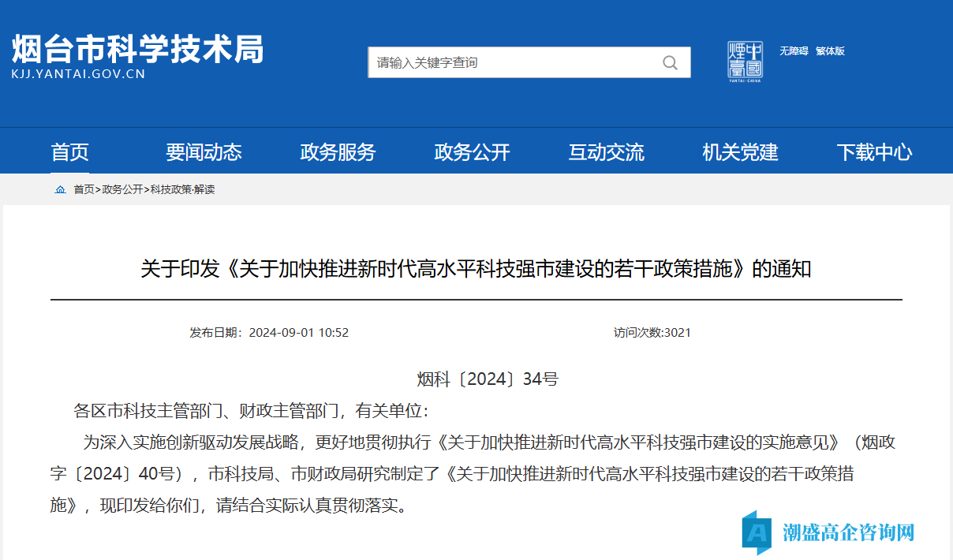Viewport: 953px width, 560px height.
Task: Click the blue watermark logo icon
Action: coord(758,532)
